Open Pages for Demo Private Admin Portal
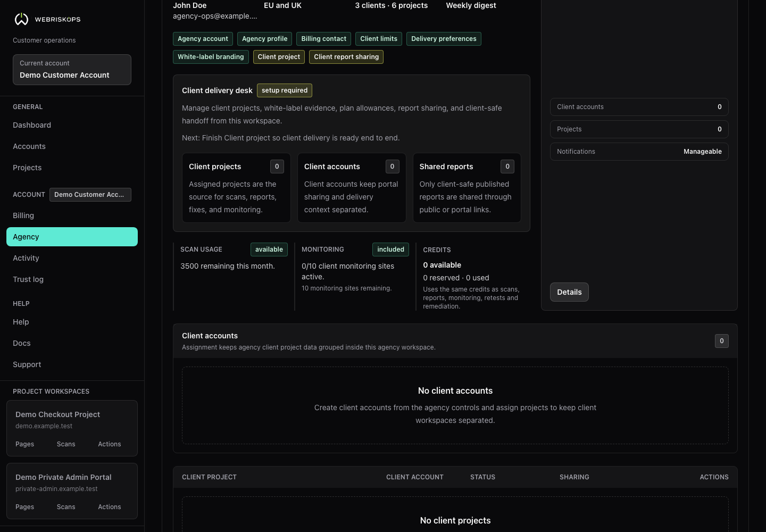Image resolution: width=766 pixels, height=532 pixels. (24, 507)
